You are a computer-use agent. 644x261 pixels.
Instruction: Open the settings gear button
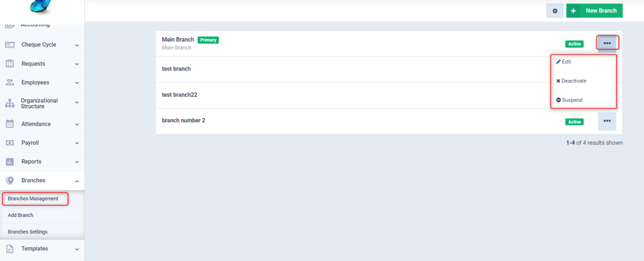555,11
